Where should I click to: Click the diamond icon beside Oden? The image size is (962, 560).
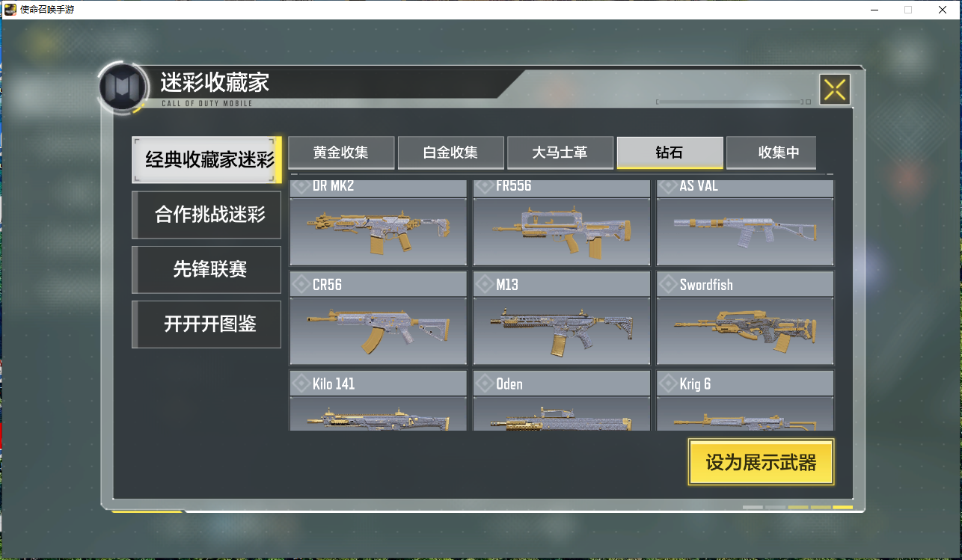(485, 384)
